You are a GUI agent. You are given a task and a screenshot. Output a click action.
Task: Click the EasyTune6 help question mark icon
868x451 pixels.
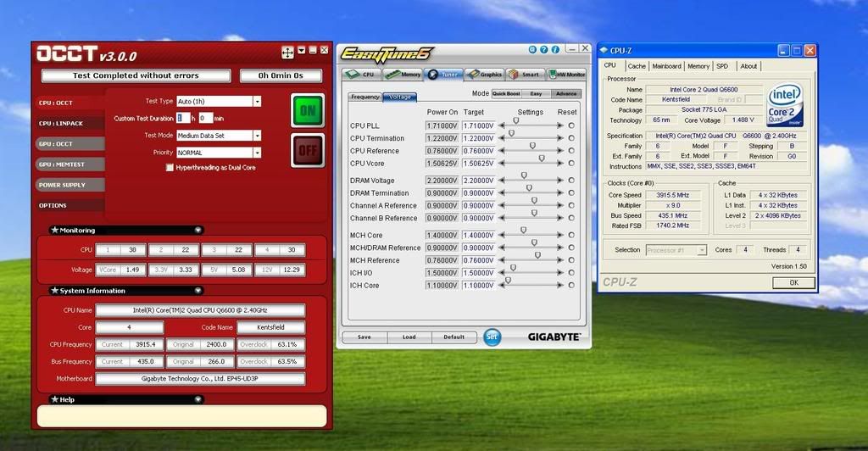pyautogui.click(x=543, y=49)
